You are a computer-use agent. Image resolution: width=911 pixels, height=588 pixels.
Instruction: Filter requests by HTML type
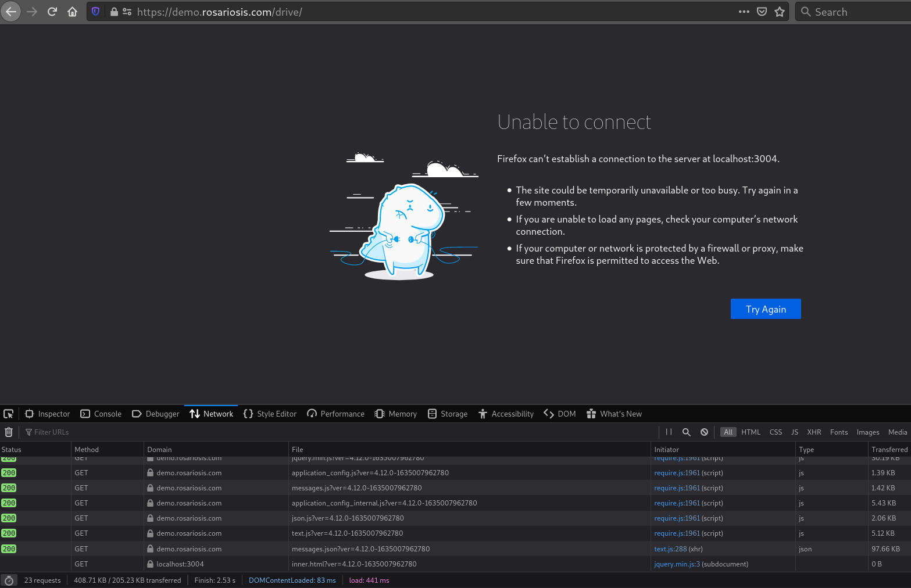[x=751, y=432]
